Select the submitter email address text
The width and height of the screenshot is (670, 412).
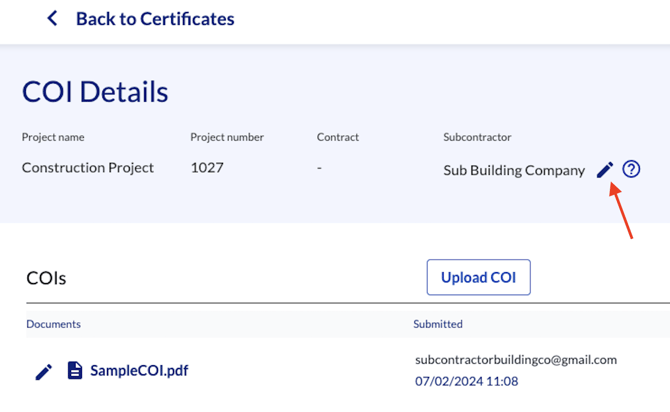[x=515, y=360]
